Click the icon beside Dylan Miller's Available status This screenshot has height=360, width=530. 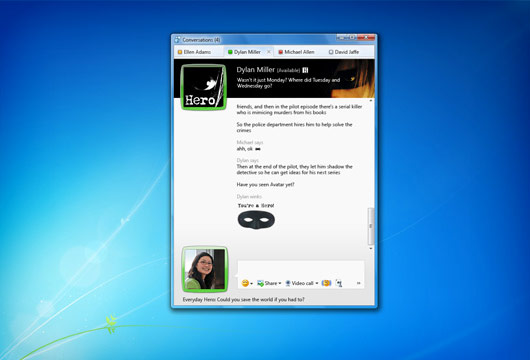point(305,70)
